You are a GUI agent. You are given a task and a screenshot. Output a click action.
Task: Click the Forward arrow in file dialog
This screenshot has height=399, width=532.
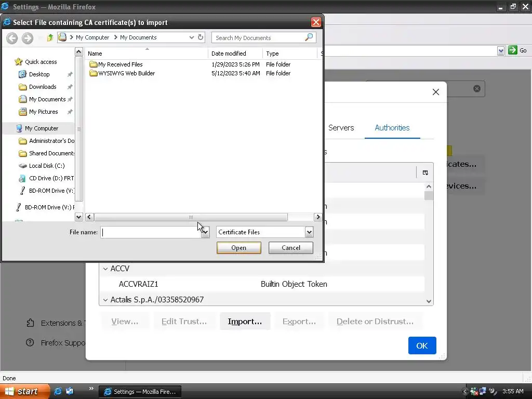(x=28, y=37)
